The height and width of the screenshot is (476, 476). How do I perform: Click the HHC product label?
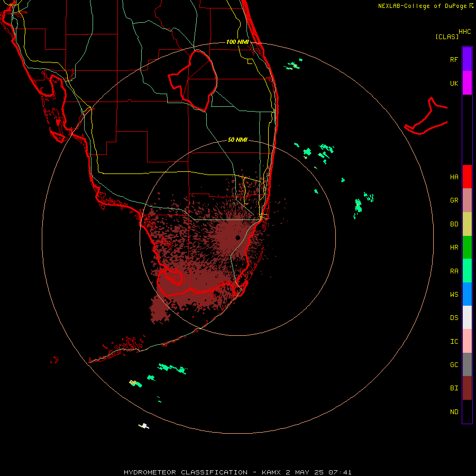tap(464, 32)
